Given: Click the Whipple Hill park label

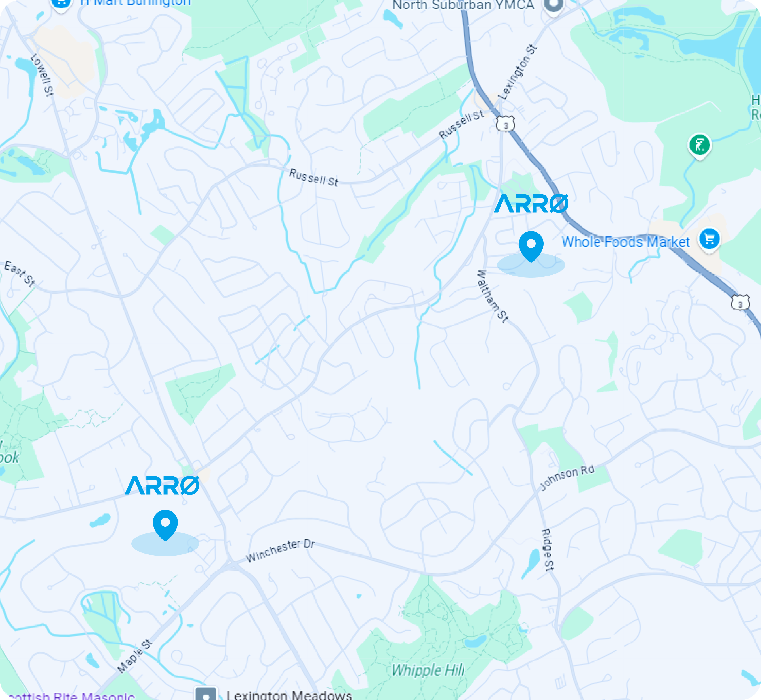Looking at the screenshot, I should point(428,670).
